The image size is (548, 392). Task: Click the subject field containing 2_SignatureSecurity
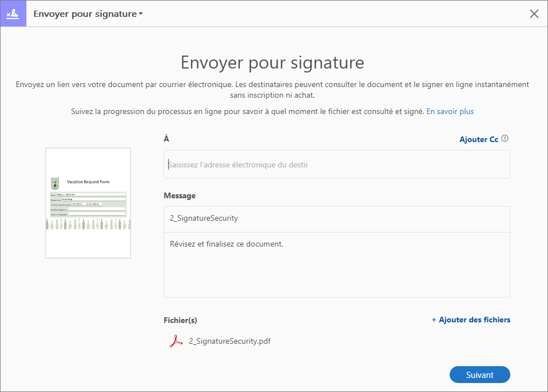click(x=337, y=218)
